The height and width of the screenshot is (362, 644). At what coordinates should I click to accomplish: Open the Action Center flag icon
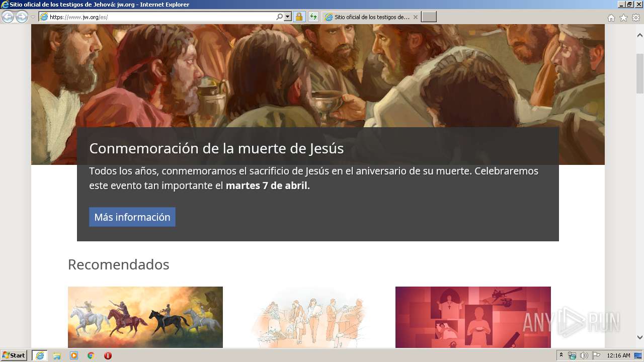596,355
